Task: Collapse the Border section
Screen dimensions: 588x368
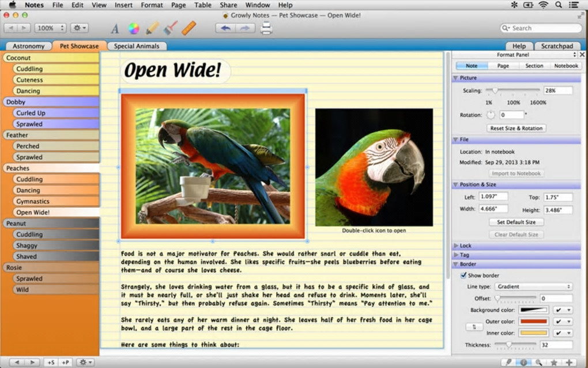Action: coord(455,264)
